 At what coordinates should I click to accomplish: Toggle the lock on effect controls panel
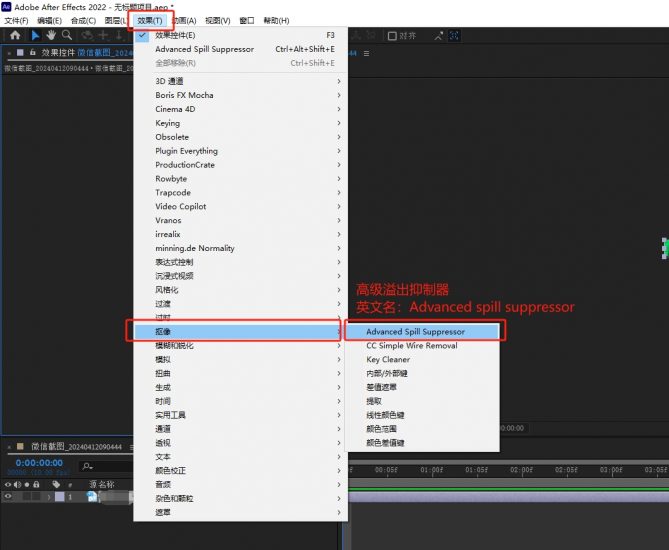click(x=32, y=52)
